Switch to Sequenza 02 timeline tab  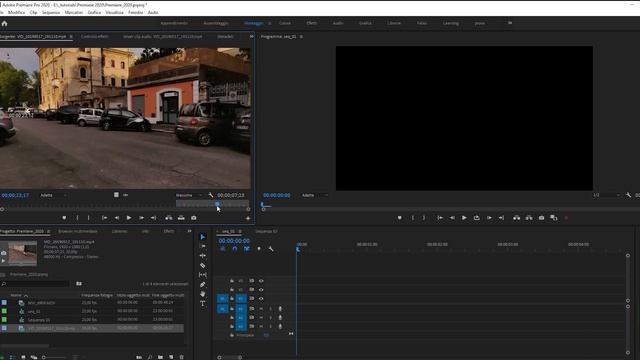[266, 231]
